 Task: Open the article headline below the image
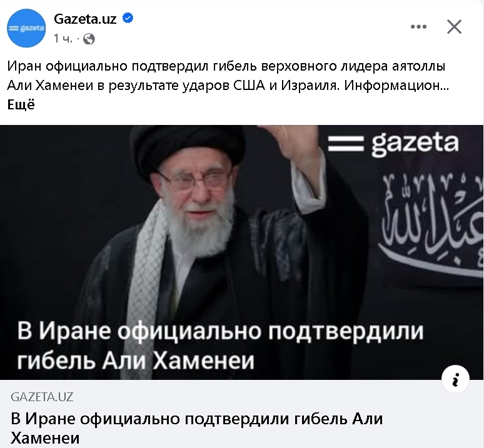(196, 428)
